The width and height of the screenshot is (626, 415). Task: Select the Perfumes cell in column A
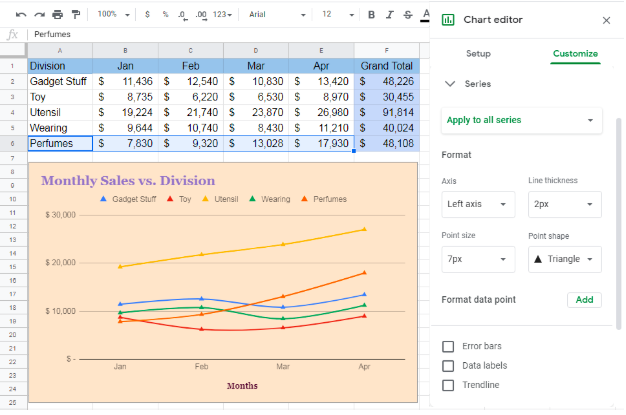click(60, 143)
